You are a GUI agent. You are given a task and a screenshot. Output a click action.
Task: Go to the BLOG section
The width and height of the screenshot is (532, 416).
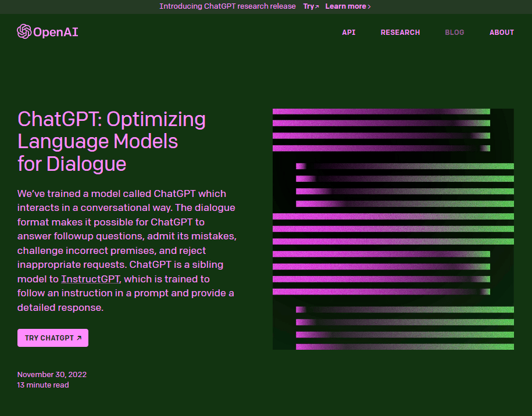click(x=454, y=33)
